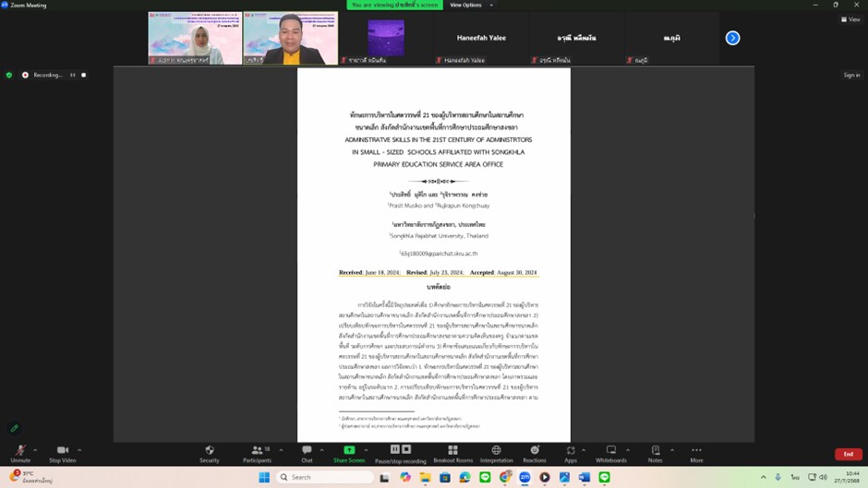The width and height of the screenshot is (868, 488).
Task: Click the green encryption shield icon
Action: pos(9,75)
